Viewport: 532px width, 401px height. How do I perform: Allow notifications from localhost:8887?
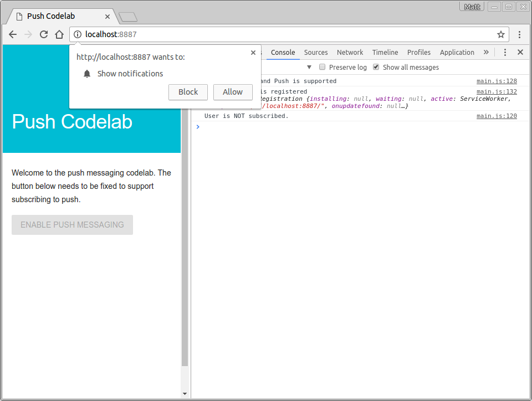click(x=233, y=92)
